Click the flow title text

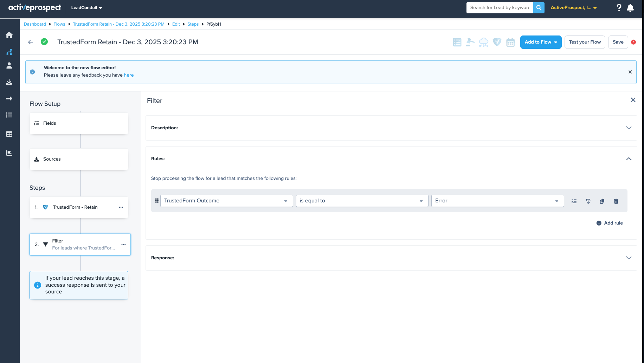(x=128, y=42)
